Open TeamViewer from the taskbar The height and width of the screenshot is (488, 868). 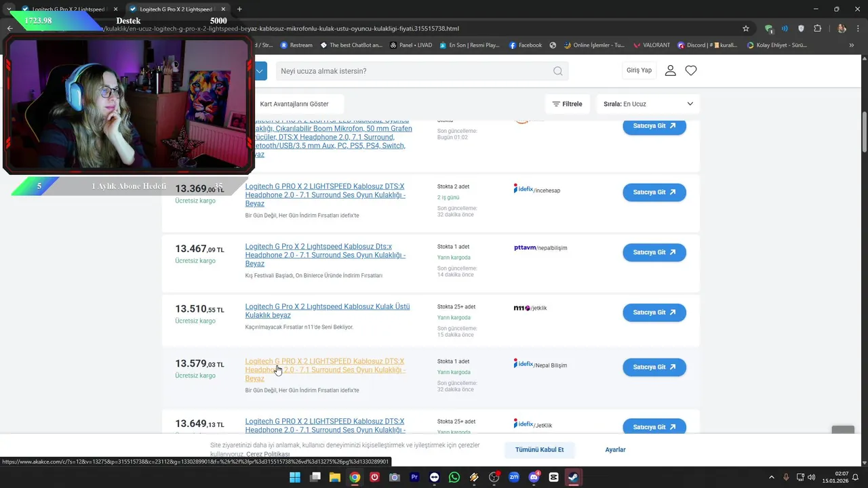[x=435, y=477]
